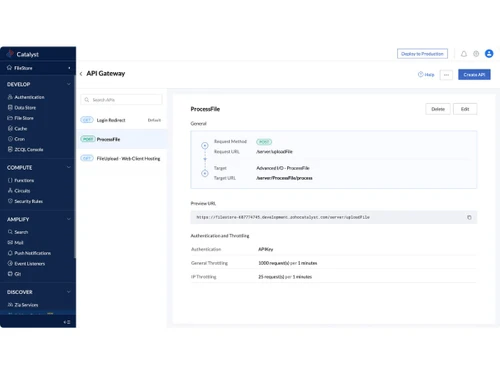Click the Delete button for ProcessFile
Screen dimensions: 500x375
(438, 109)
